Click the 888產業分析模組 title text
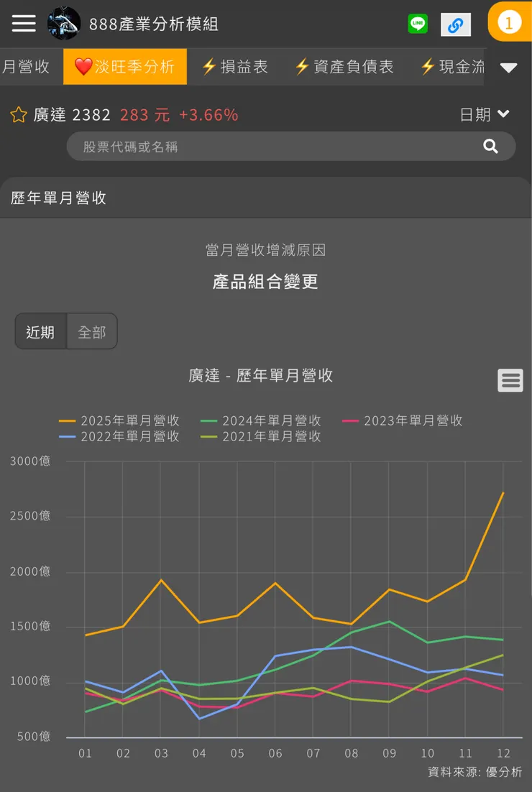The image size is (532, 792). pyautogui.click(x=154, y=24)
